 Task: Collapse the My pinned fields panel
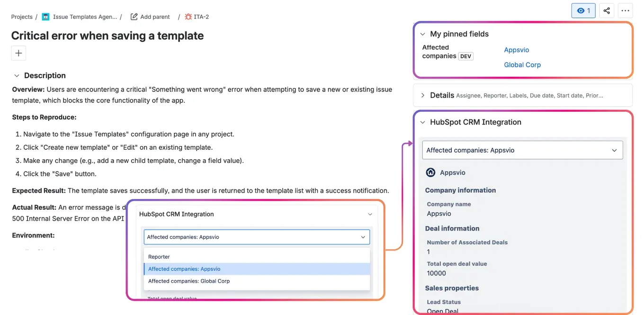pos(422,34)
